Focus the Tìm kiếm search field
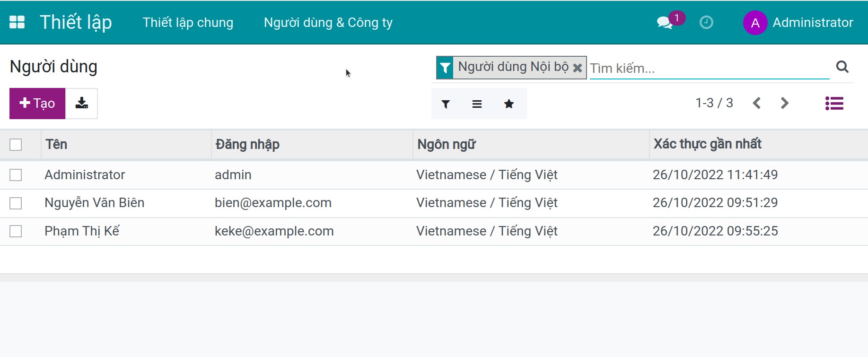This screenshot has height=357, width=868. tap(709, 68)
